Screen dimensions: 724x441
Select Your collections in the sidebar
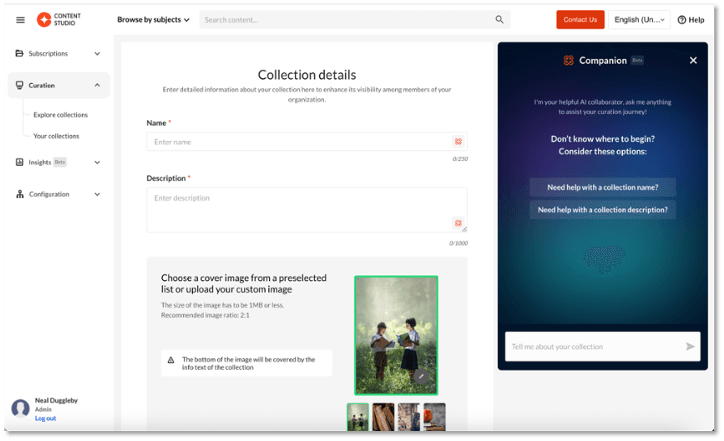pos(56,136)
